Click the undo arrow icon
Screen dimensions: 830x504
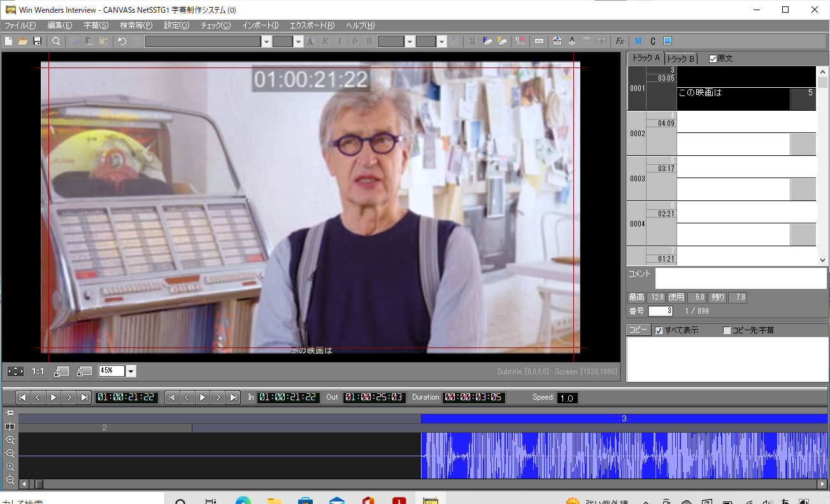point(122,41)
